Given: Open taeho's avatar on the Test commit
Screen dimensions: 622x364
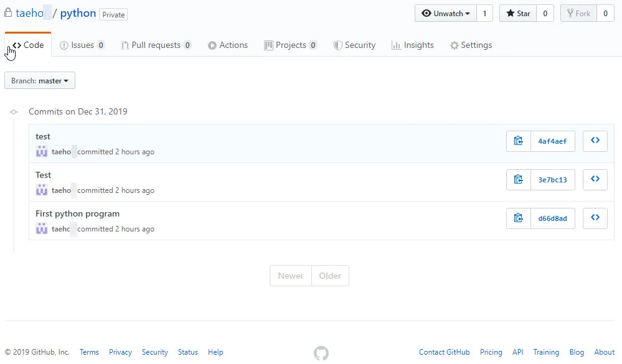Looking at the screenshot, I should (x=41, y=190).
